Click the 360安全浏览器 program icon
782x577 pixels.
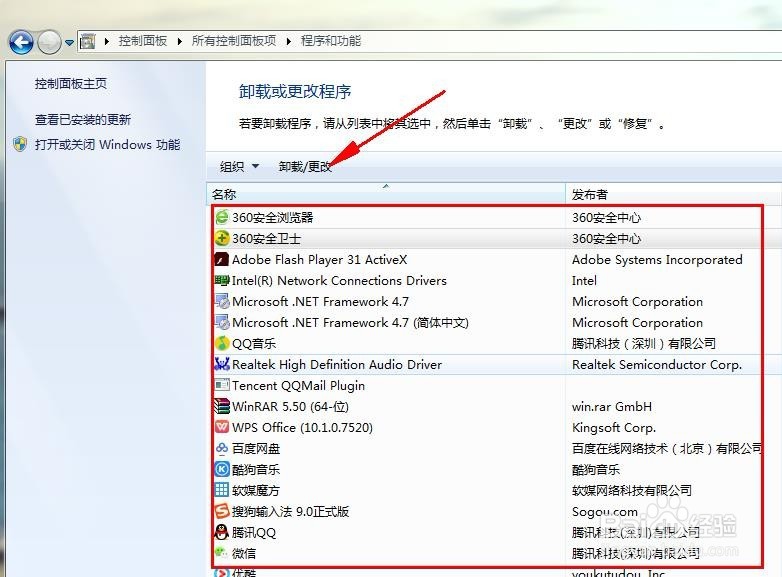[222, 217]
